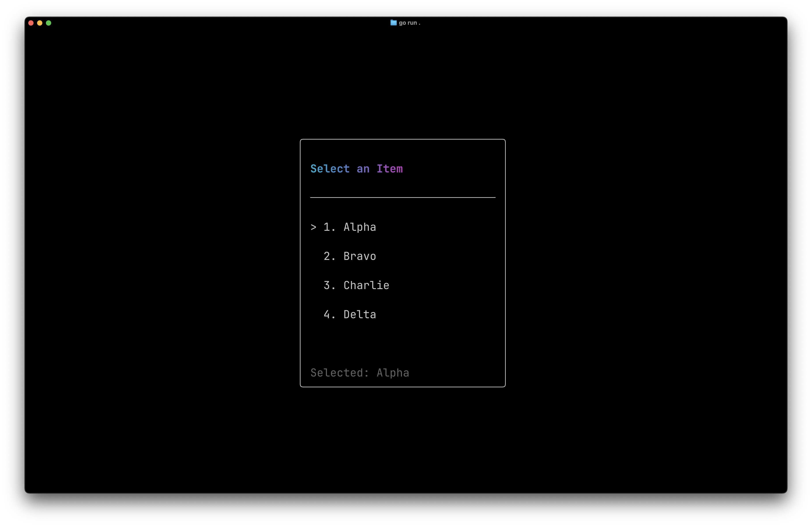This screenshot has height=526, width=812.
Task: Select the '4. Delta' list item
Action: tap(350, 314)
